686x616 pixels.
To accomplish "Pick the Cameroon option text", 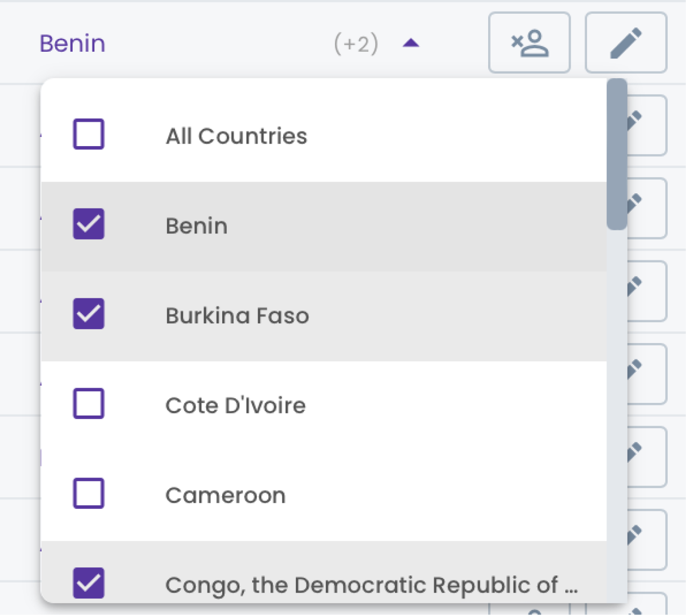I will [225, 495].
